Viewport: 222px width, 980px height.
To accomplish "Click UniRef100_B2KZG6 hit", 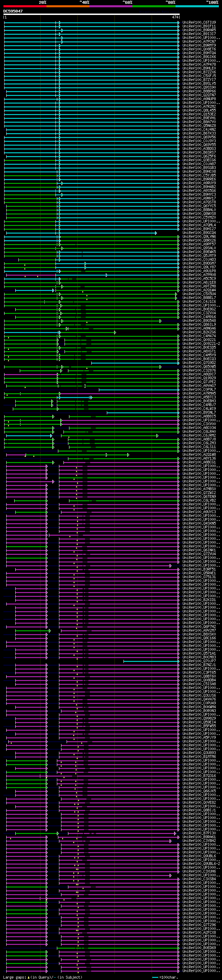I will (199, 332).
